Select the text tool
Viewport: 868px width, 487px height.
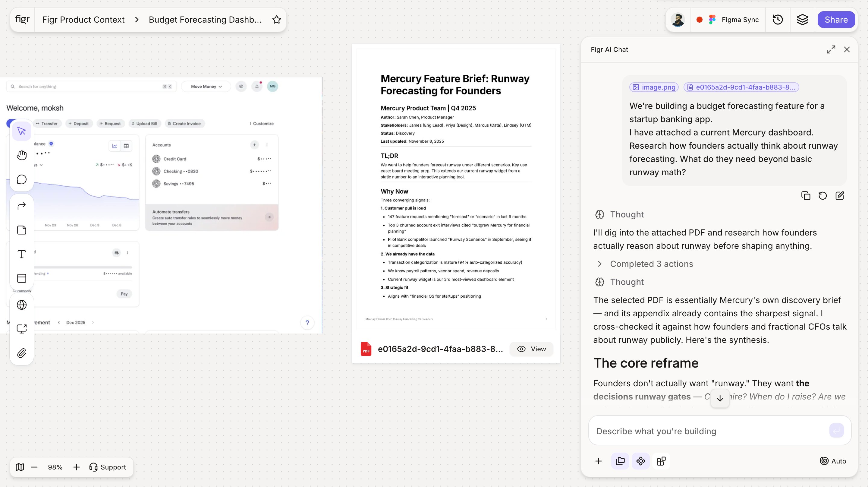(22, 254)
